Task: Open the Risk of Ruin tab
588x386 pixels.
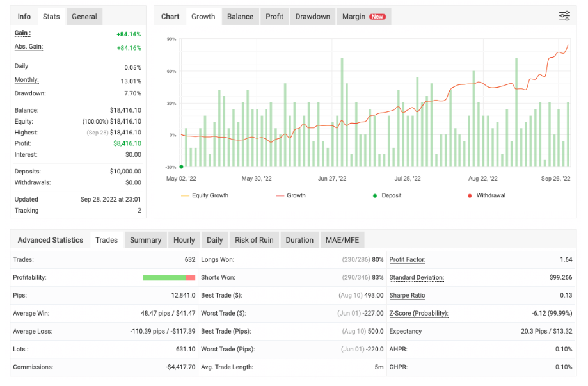Action: pos(254,240)
